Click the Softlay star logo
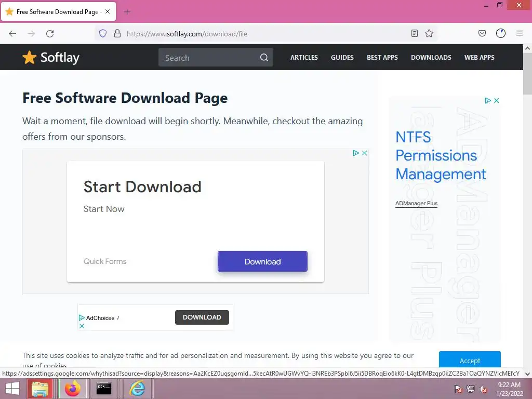Screen dimensions: 532x399 tap(30, 57)
